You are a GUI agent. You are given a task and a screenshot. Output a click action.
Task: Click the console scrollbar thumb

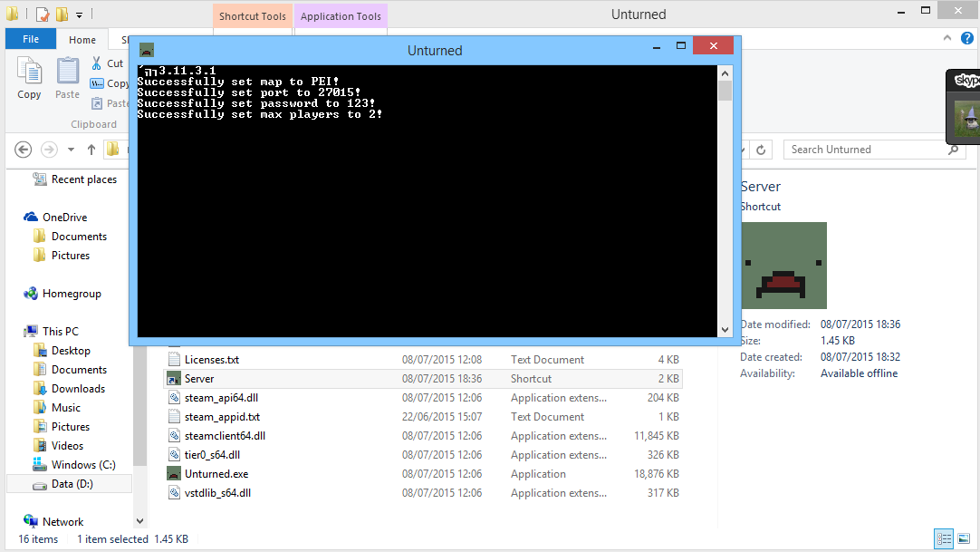tap(725, 91)
